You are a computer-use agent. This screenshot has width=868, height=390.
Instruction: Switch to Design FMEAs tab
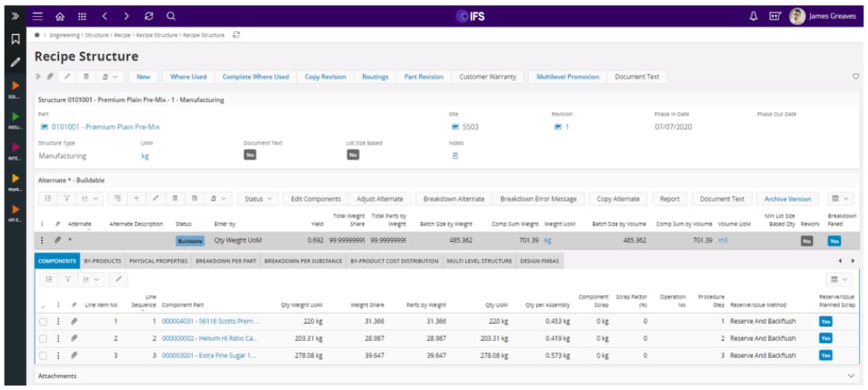coord(540,260)
